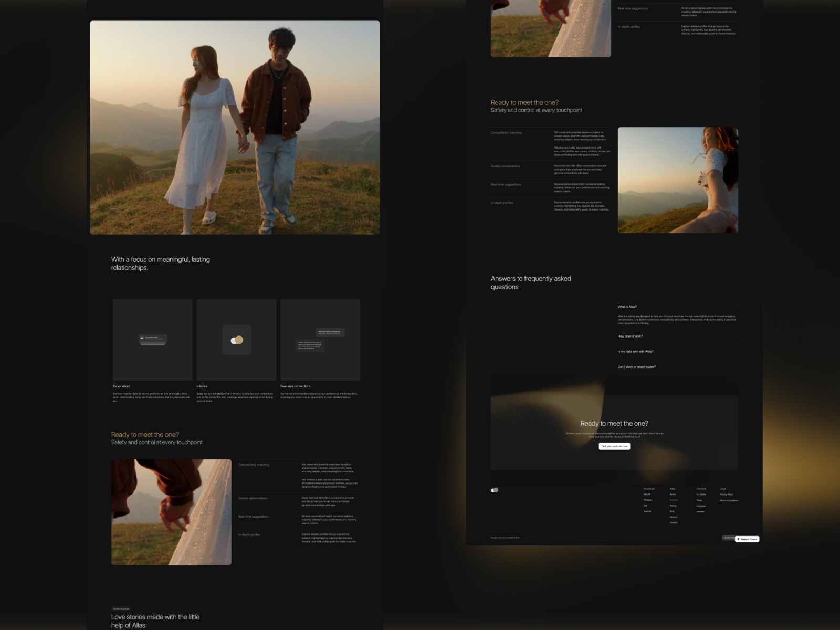Click the app icon inside the Intuitive card
The height and width of the screenshot is (630, 840).
click(x=236, y=340)
